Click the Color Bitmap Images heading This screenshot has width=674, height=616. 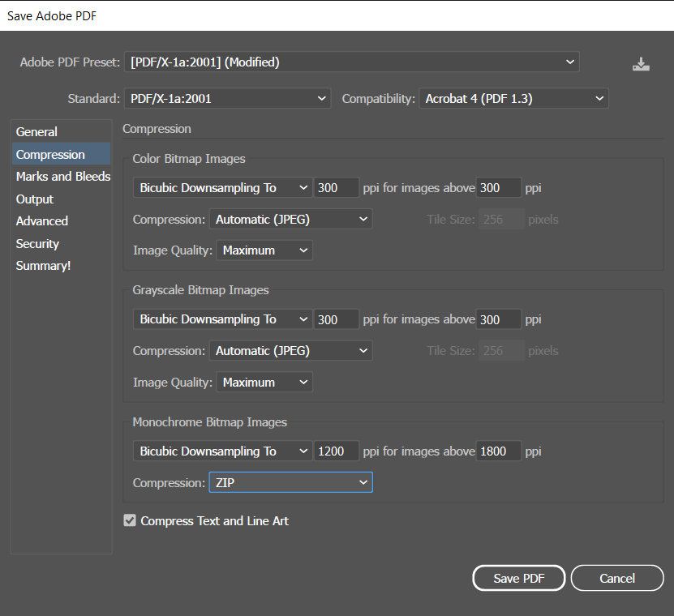(x=189, y=159)
